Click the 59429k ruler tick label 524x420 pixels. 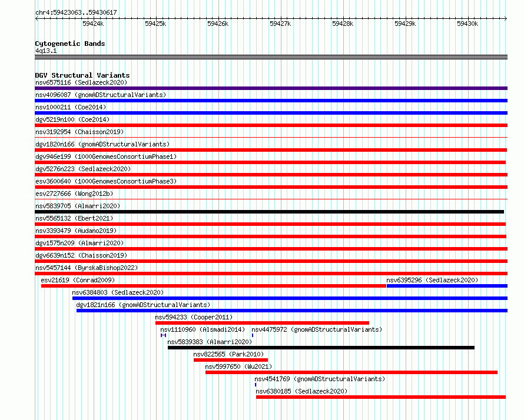point(405,24)
